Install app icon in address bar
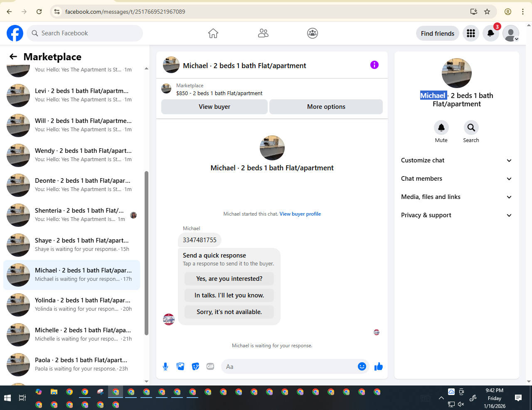This screenshot has width=532, height=410. point(473,12)
